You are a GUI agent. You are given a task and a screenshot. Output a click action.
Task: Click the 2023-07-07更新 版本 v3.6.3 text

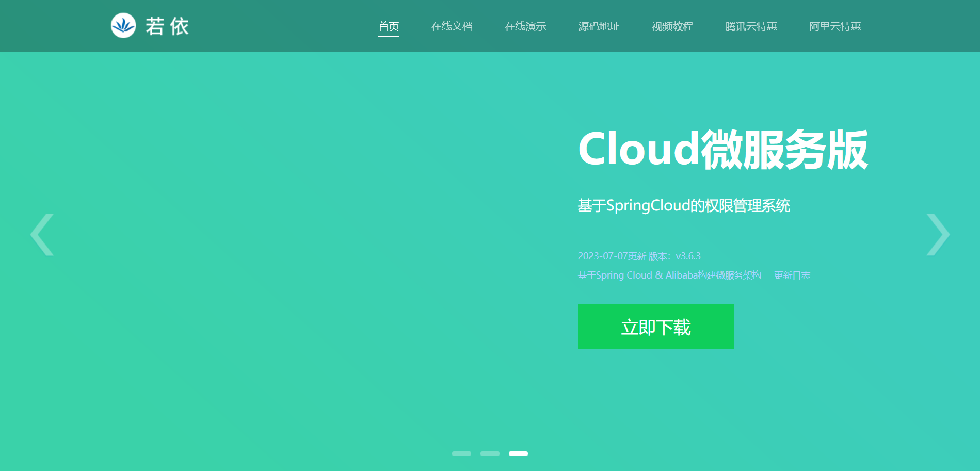tap(639, 256)
